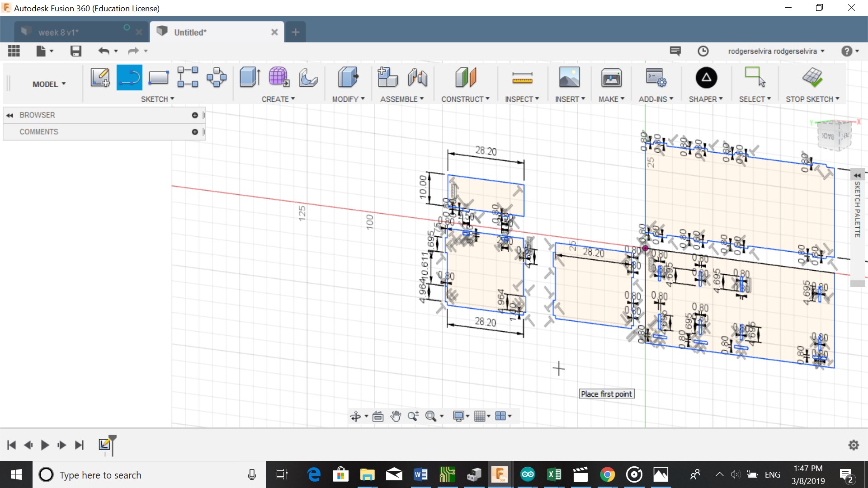Open the MODIFY menu
The image size is (868, 488).
(348, 99)
